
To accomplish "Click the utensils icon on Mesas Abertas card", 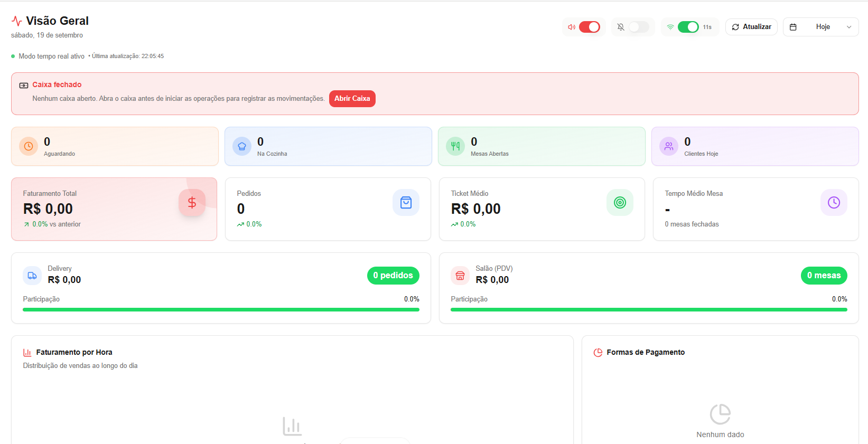I will tap(455, 146).
